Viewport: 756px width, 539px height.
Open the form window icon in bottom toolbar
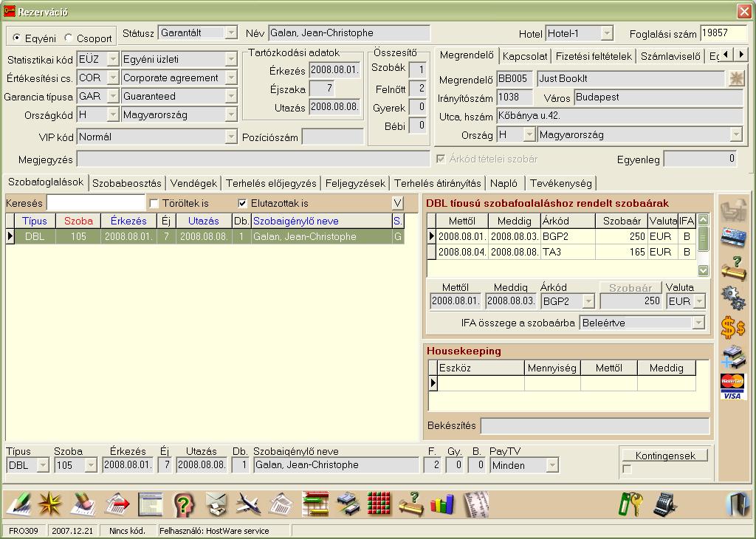(150, 505)
